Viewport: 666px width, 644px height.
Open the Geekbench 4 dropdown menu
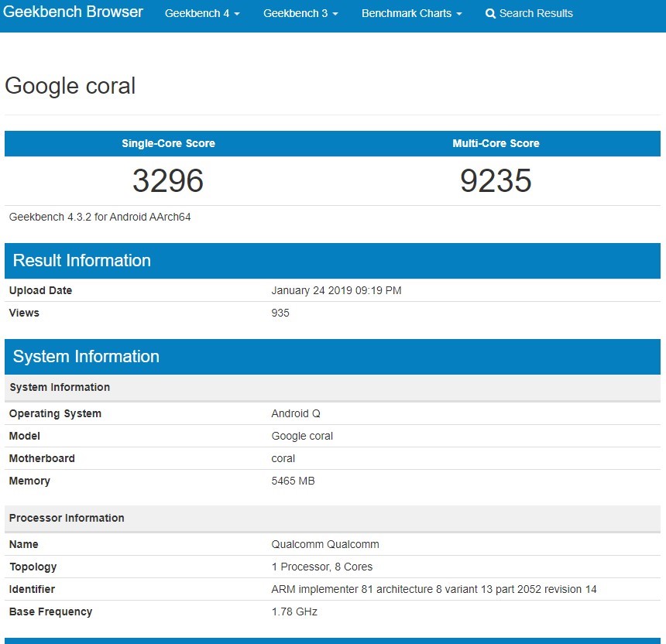click(x=202, y=14)
